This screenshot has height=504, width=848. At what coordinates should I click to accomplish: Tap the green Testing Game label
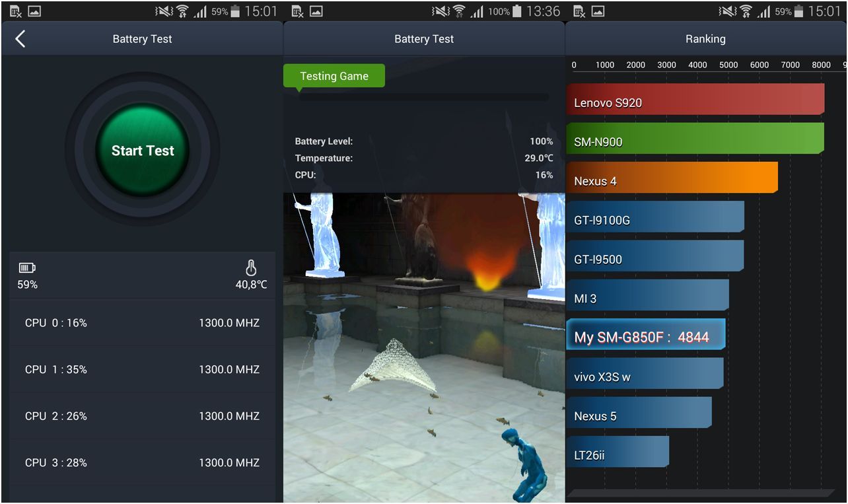(334, 76)
